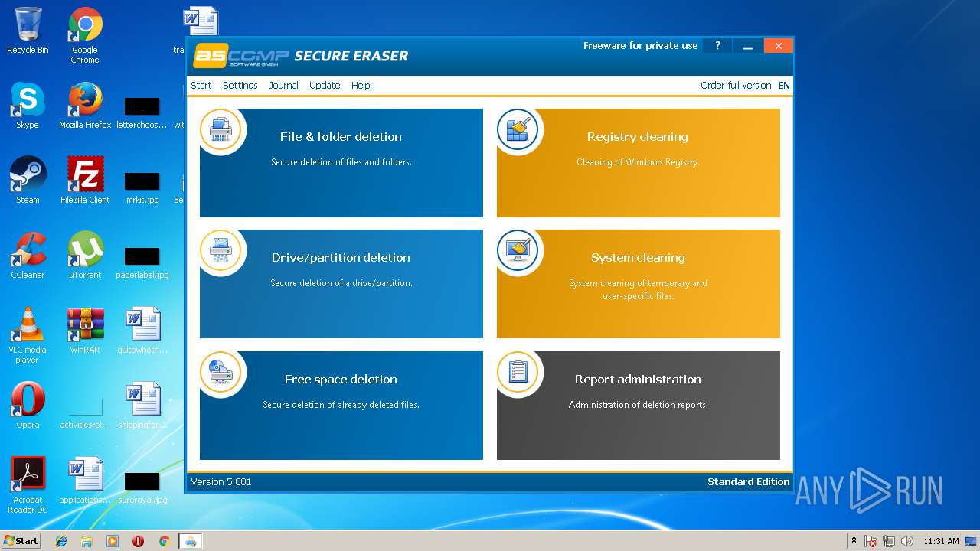Click the File & folder deletion shredder icon
This screenshot has width=980, height=551.
(x=220, y=129)
